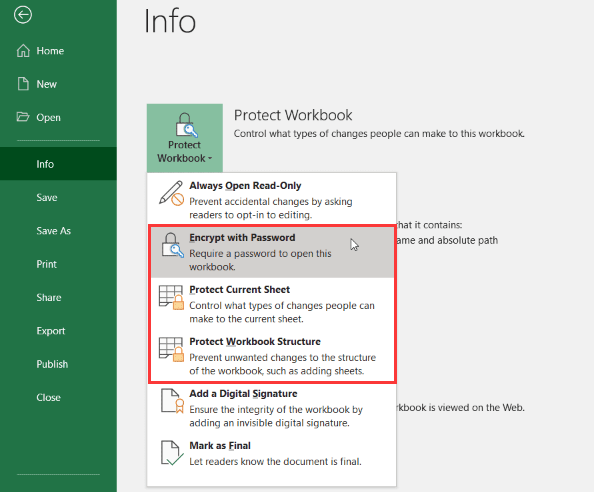
Task: Select Protect Current Sheet option
Action: [272, 304]
